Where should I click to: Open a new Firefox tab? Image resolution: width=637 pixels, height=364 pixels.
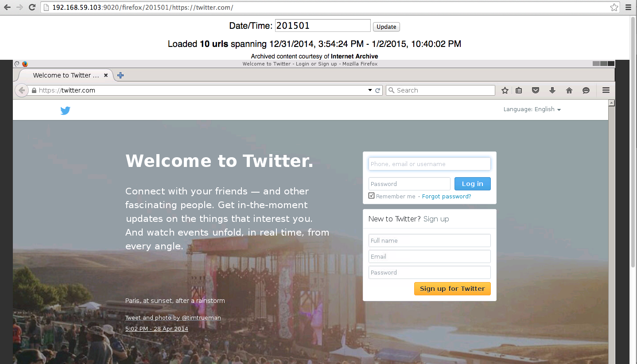120,75
